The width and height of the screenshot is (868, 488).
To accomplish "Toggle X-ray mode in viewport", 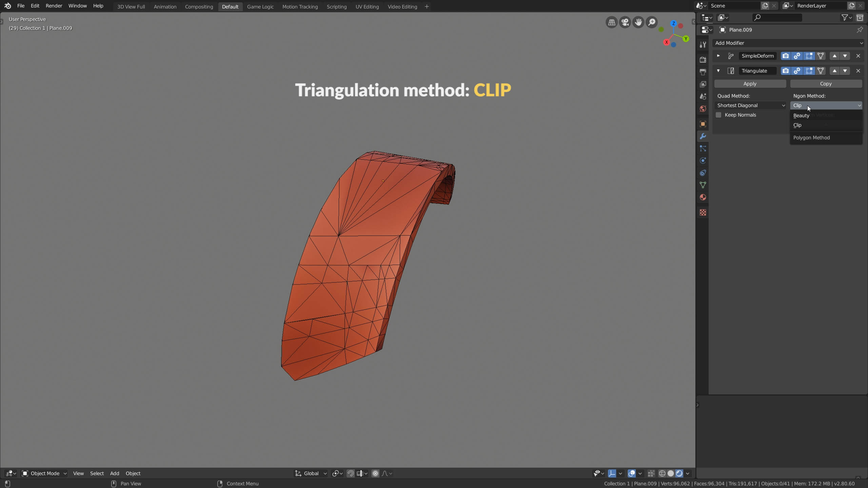I will 651,473.
